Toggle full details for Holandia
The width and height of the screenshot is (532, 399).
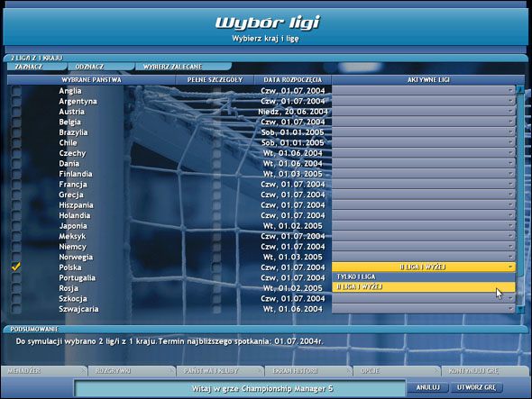(216, 215)
